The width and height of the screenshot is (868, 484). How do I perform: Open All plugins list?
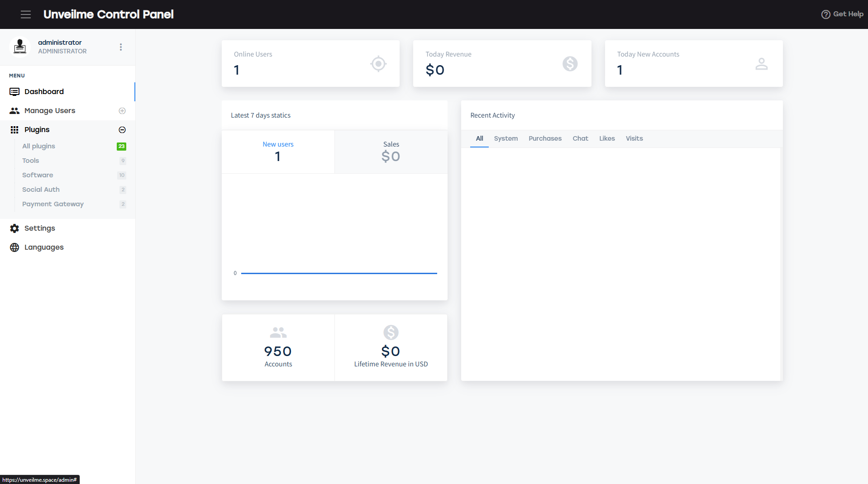38,146
